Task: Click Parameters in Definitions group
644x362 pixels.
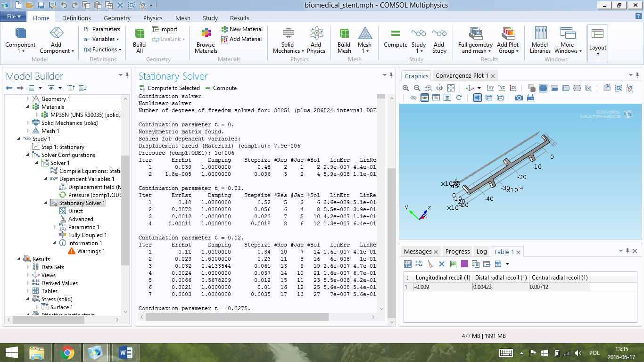Action: coord(102,29)
